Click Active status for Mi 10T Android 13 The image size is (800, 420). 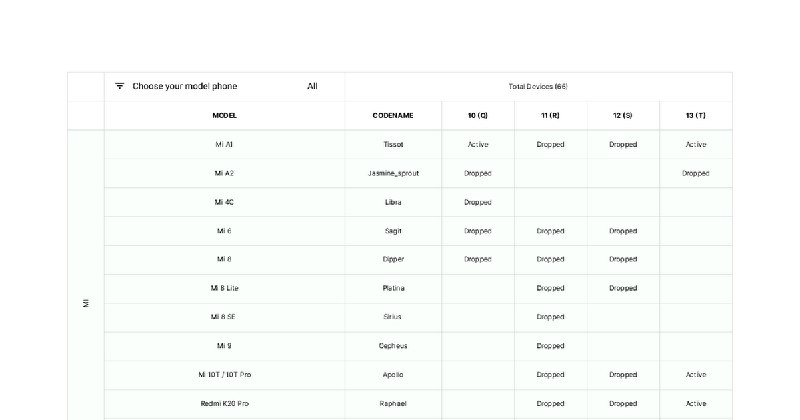(x=696, y=375)
